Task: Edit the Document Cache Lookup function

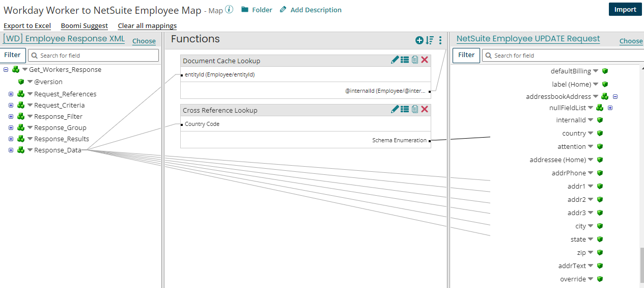Action: pos(395,60)
